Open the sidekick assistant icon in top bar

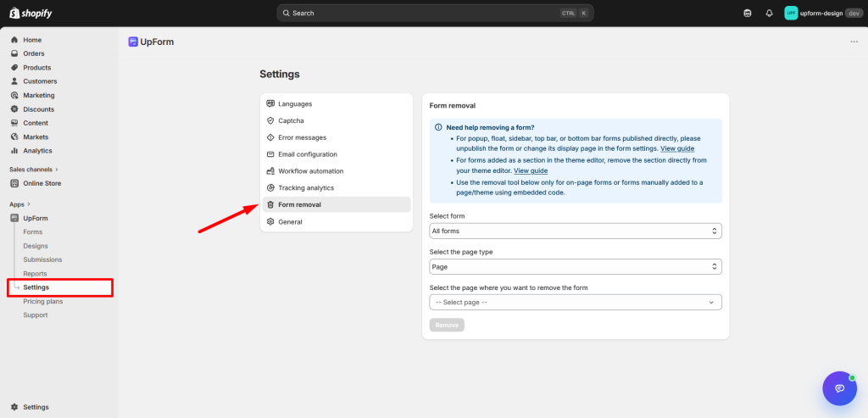[748, 13]
